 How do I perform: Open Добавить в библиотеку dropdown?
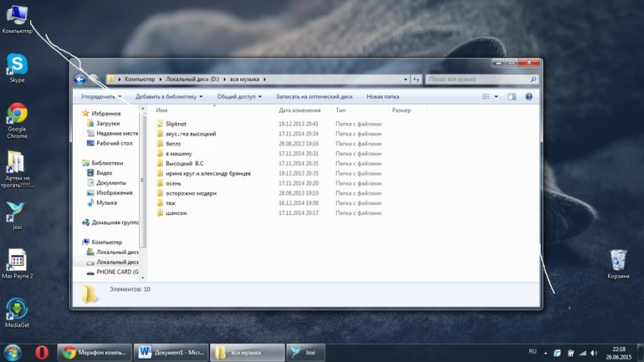[169, 97]
